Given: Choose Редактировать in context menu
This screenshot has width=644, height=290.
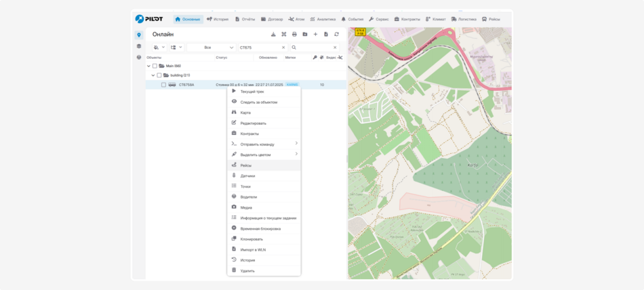Looking at the screenshot, I should (264, 123).
